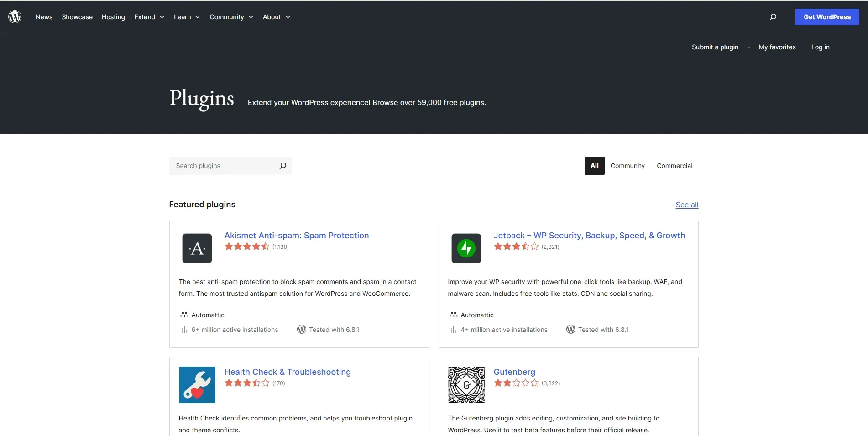Open the Learn dropdown
The height and width of the screenshot is (436, 868).
[186, 17]
